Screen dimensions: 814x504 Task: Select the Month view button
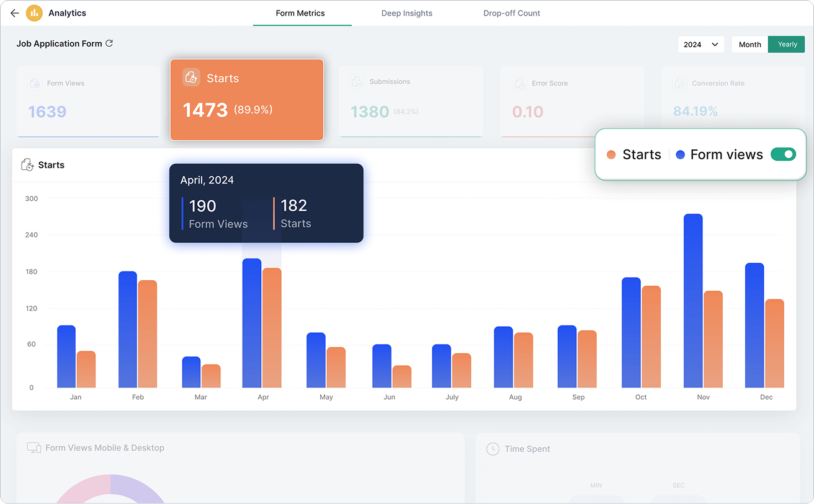tap(749, 45)
